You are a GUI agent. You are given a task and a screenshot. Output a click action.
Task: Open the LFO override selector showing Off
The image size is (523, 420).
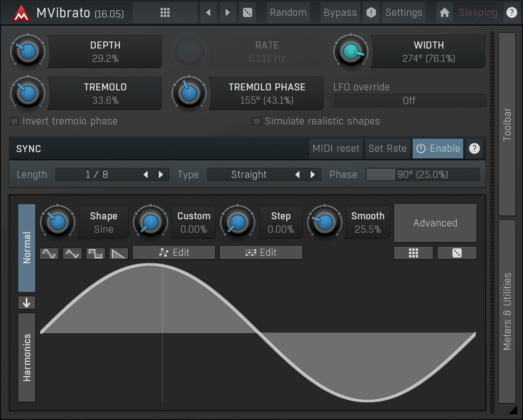(x=409, y=100)
